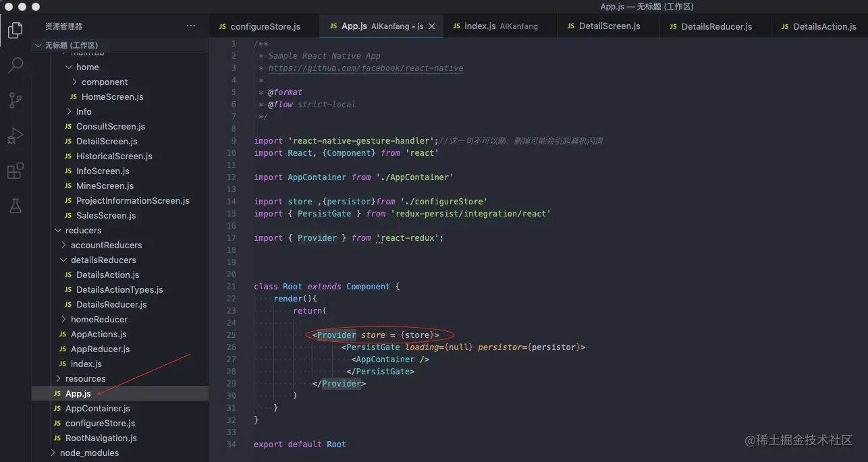Open AppContainer.js file
Viewport: 868px width, 462px height.
coord(120,408)
